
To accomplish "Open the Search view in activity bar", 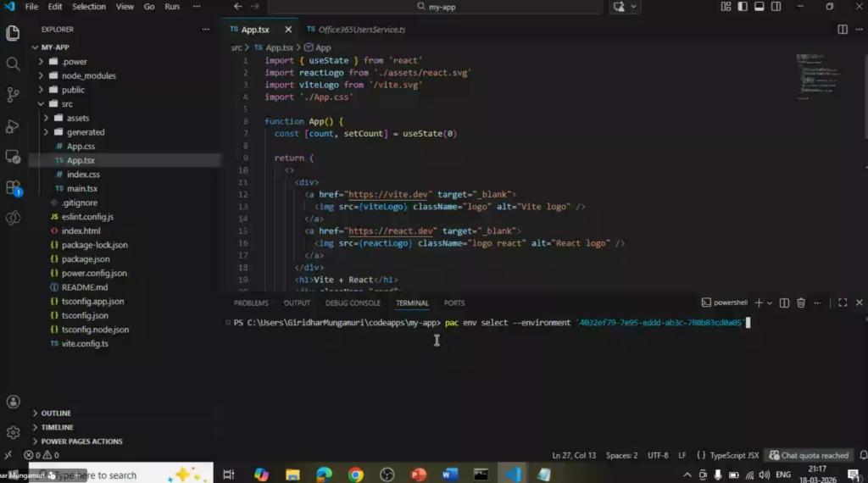I will click(x=13, y=64).
